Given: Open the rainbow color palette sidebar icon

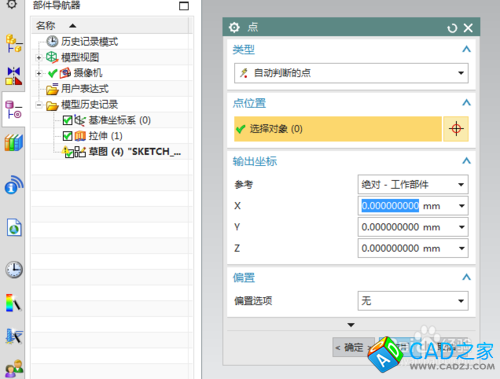Looking at the screenshot, I should point(13,303).
